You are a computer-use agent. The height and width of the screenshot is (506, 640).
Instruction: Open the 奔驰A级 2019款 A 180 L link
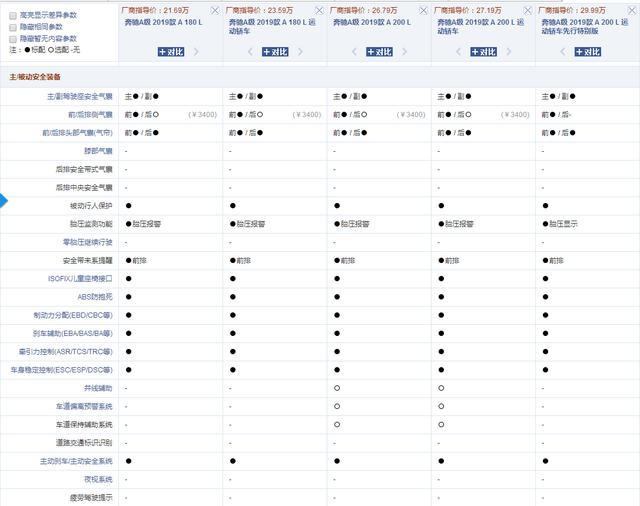point(164,22)
